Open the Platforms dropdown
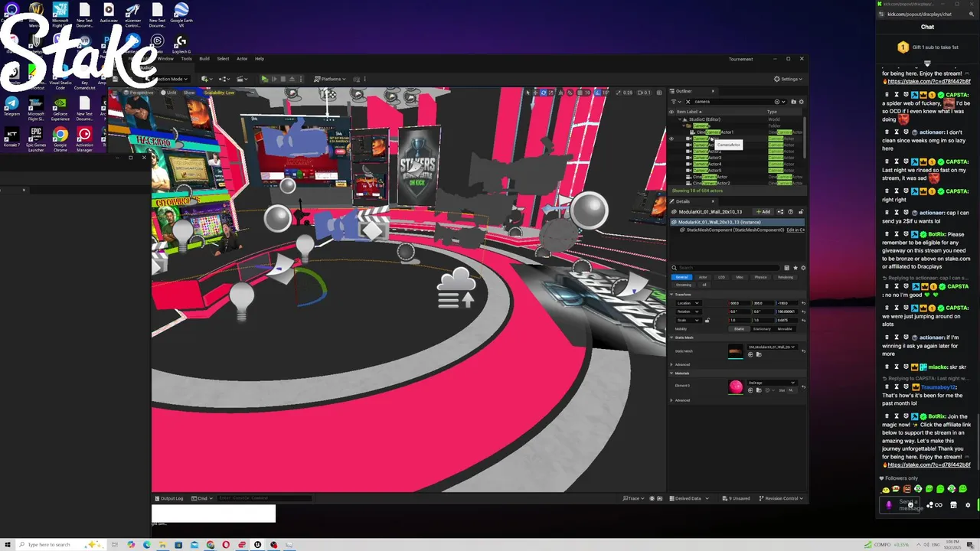This screenshot has width=980, height=551. pyautogui.click(x=330, y=79)
